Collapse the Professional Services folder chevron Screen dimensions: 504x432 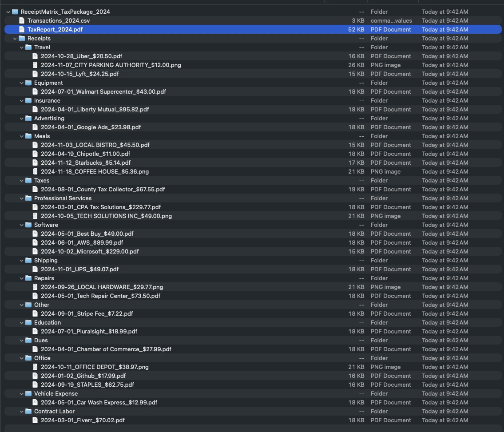(21, 198)
